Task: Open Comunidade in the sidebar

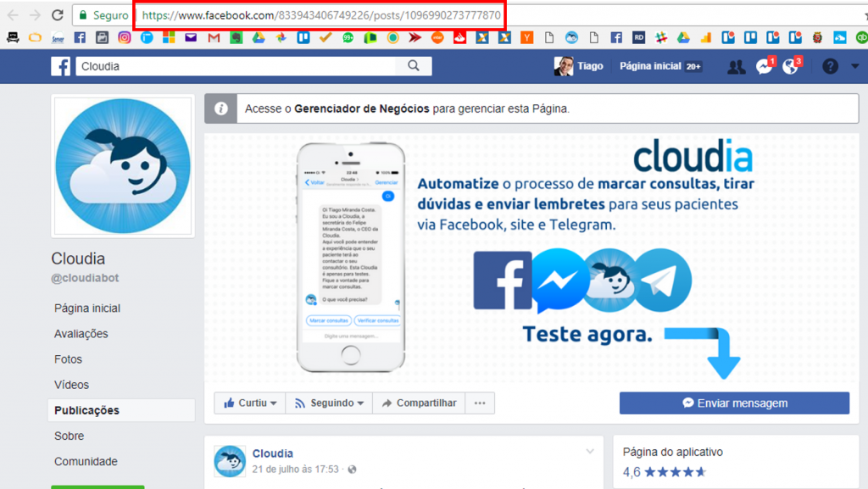Action: click(x=86, y=461)
